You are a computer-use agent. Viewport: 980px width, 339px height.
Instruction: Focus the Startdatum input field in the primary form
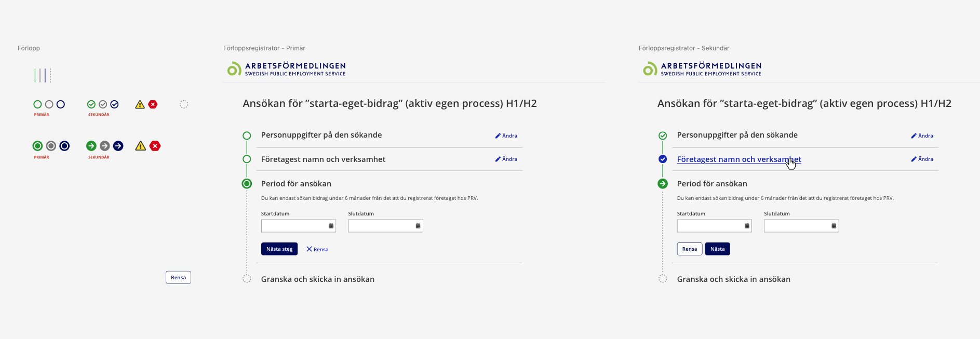pos(299,226)
